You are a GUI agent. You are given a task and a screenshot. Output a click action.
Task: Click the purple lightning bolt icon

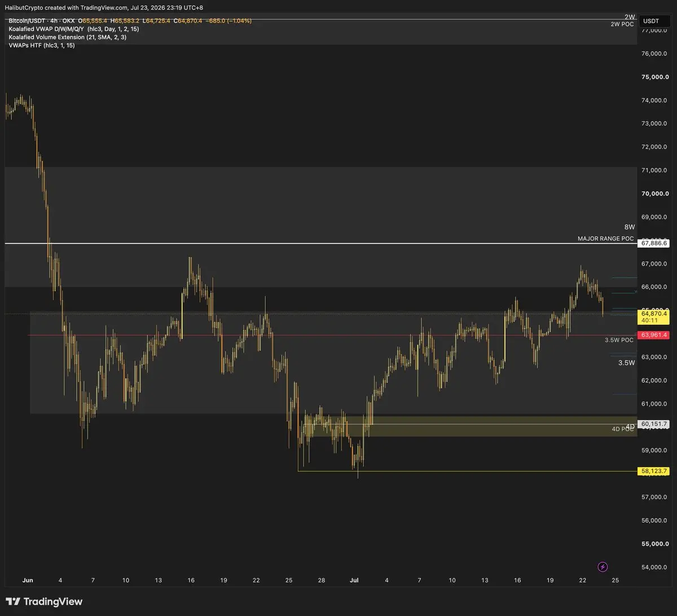point(603,566)
